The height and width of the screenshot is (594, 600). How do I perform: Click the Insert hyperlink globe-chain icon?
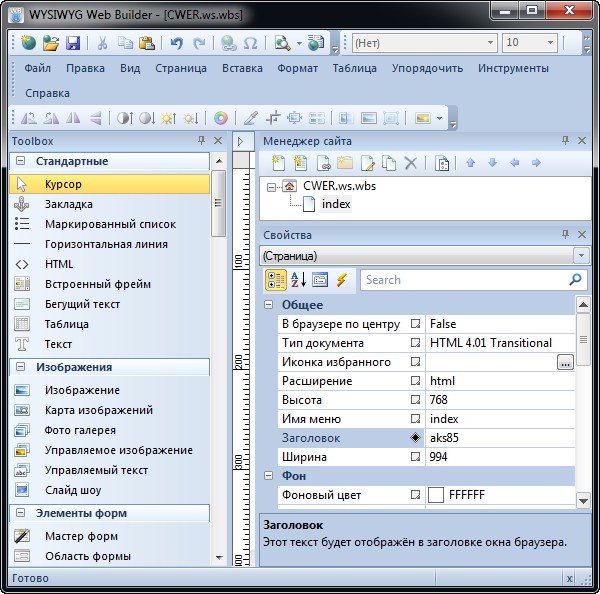click(x=228, y=43)
